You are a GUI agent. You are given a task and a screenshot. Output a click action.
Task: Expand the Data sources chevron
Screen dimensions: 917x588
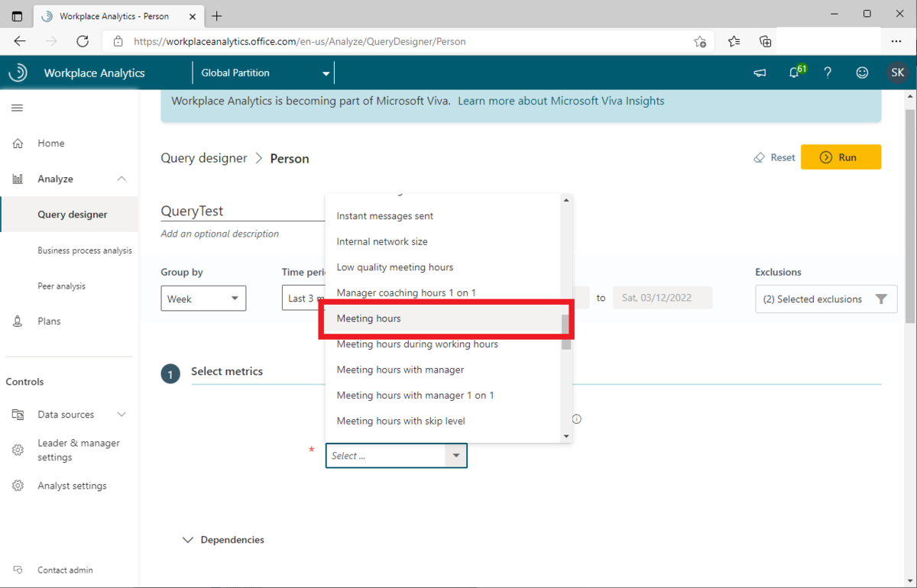point(122,415)
